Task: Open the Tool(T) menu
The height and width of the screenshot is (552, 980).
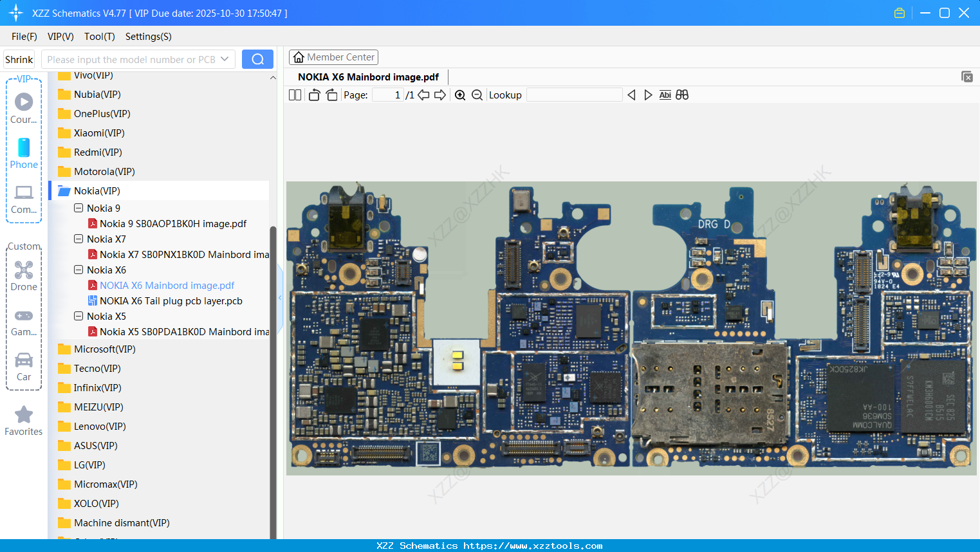Action: point(100,37)
